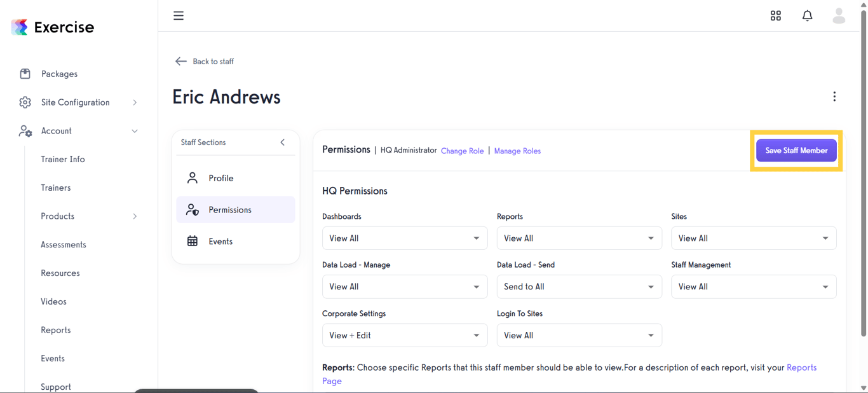Open the Dashboards dropdown

click(x=405, y=238)
